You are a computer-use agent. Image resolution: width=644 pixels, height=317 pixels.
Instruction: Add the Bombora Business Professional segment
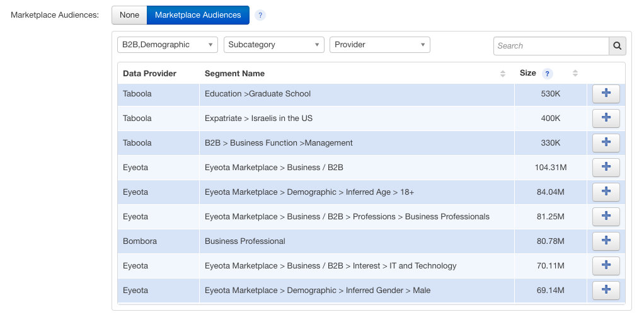[x=606, y=241]
